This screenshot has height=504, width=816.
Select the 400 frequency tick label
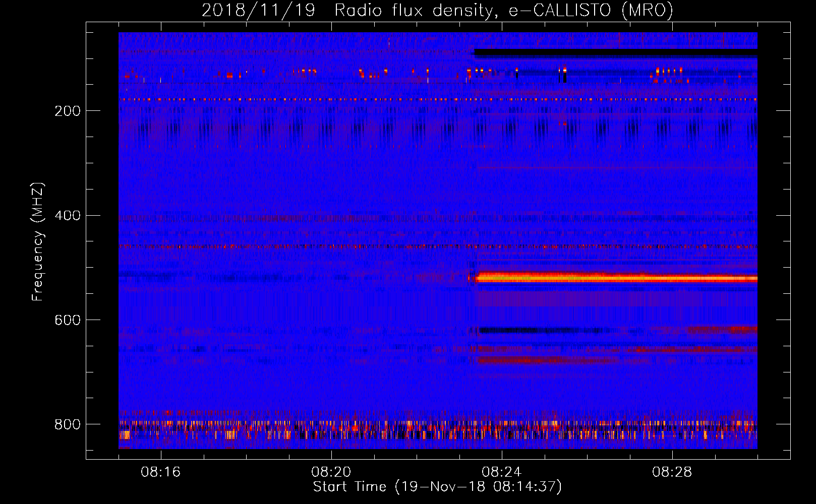pos(68,216)
